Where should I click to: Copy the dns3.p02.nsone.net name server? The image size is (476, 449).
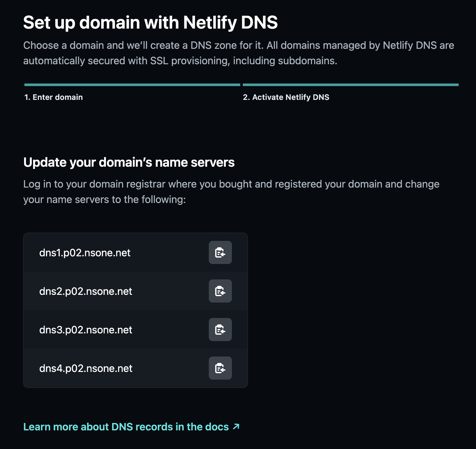(220, 330)
